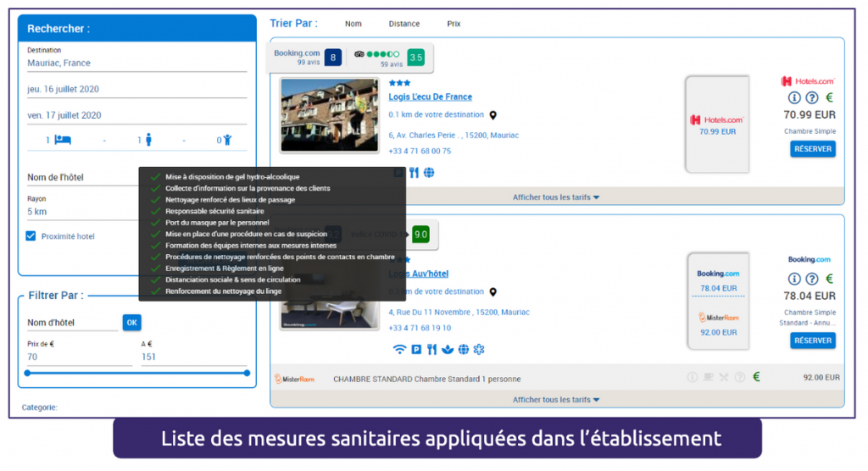Click the WiFi amenity icon for Logis Auv'hôtel

(399, 349)
